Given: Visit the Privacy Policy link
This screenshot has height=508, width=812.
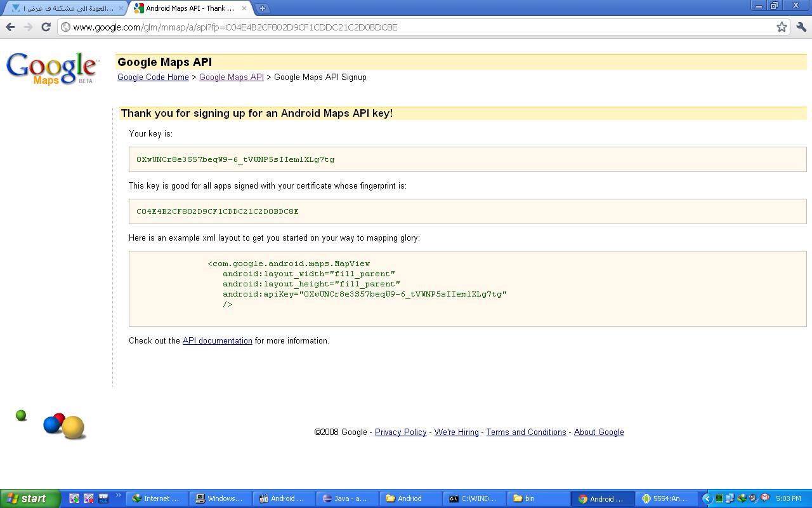Looking at the screenshot, I should (x=400, y=432).
